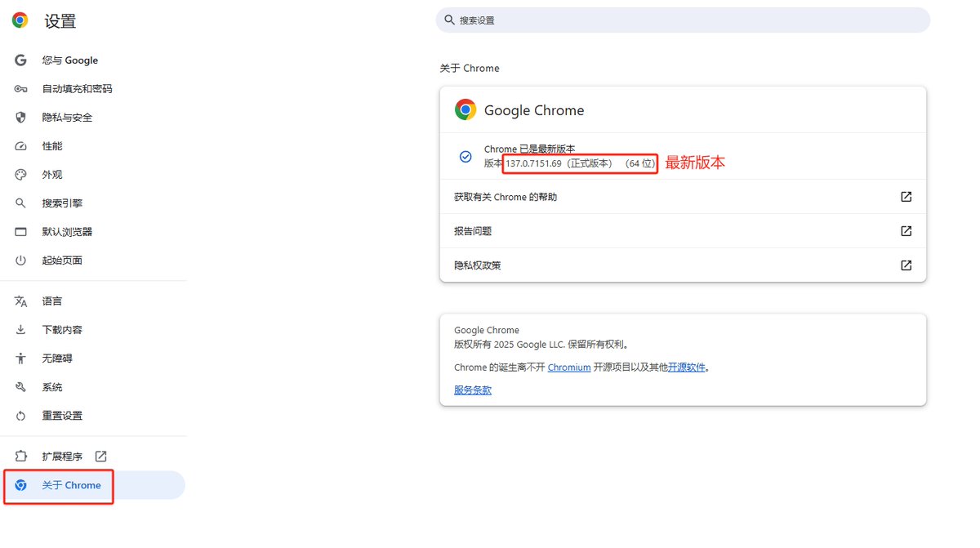The width and height of the screenshot is (980, 548).
Task: Click the Google Chrome card title
Action: [534, 110]
